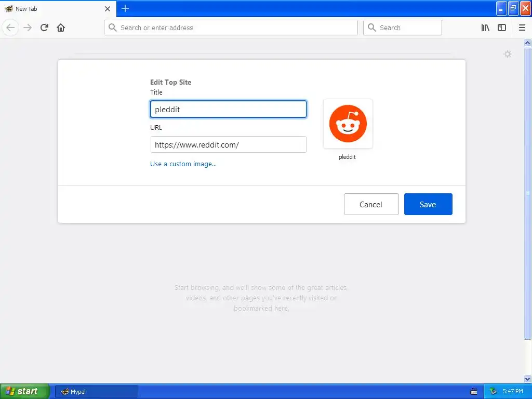Image resolution: width=532 pixels, height=399 pixels.
Task: Click the Title field containing pleddit
Action: (x=229, y=109)
